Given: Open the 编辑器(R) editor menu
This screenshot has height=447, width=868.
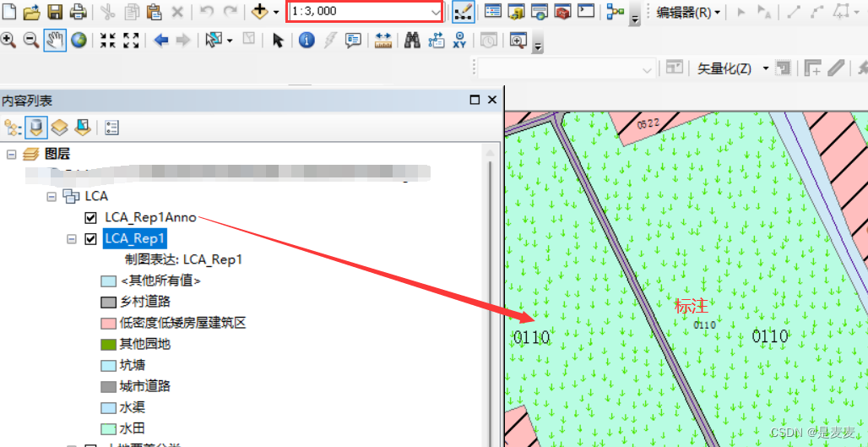Looking at the screenshot, I should point(688,12).
